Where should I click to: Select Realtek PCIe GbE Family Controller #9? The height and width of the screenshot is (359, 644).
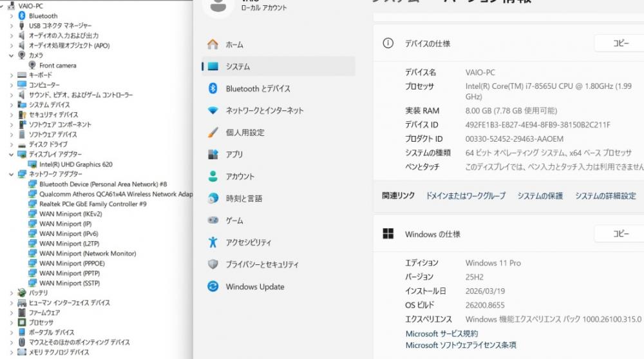[x=93, y=204]
